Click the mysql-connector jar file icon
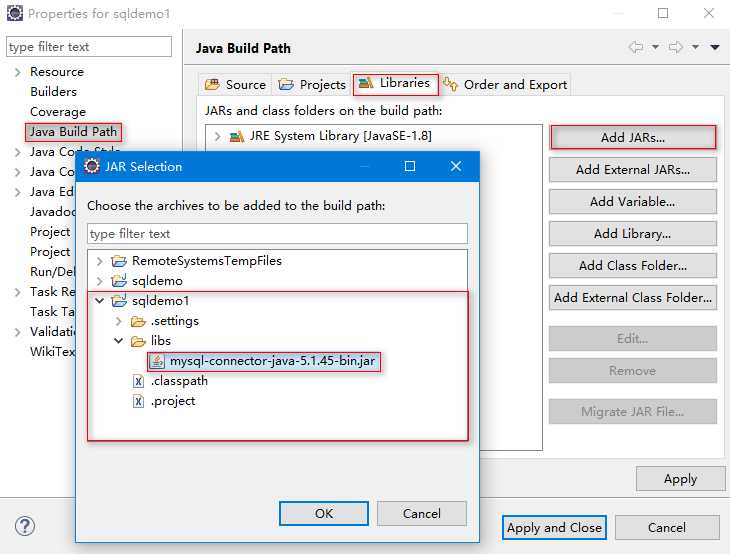This screenshot has width=730, height=554. pyautogui.click(x=157, y=361)
